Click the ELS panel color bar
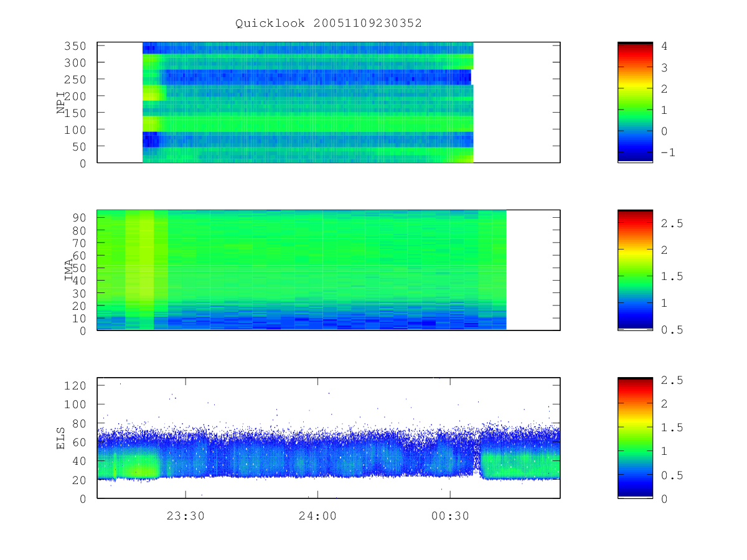This screenshot has height=560, width=747. (x=635, y=438)
